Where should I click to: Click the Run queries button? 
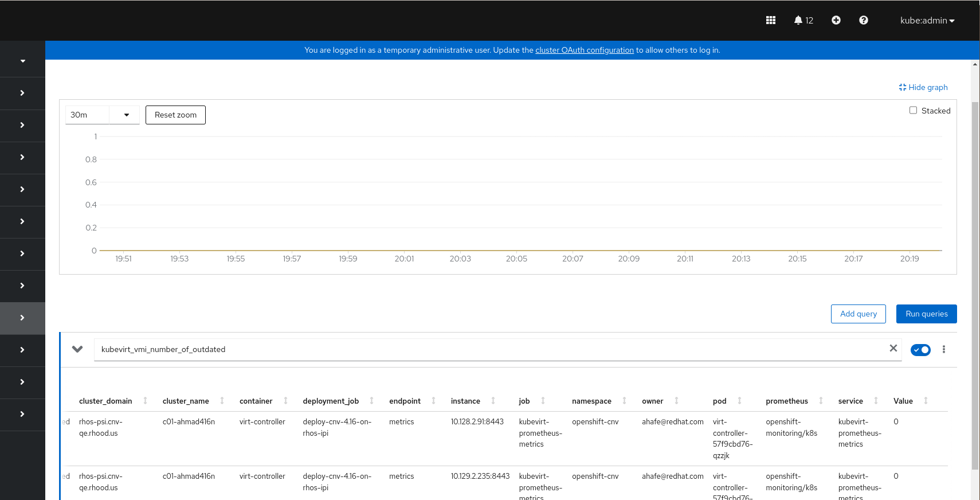926,314
